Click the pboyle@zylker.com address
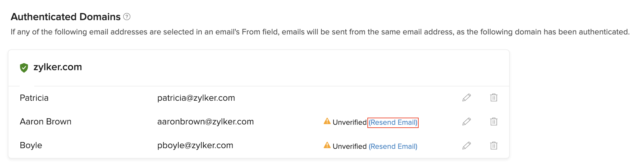Viewport: 644px width, 167px height. (x=195, y=145)
